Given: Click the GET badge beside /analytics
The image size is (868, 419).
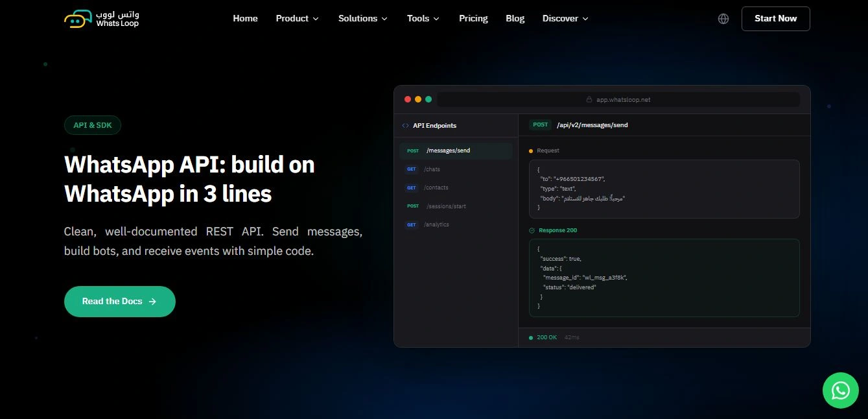Looking at the screenshot, I should [x=412, y=224].
